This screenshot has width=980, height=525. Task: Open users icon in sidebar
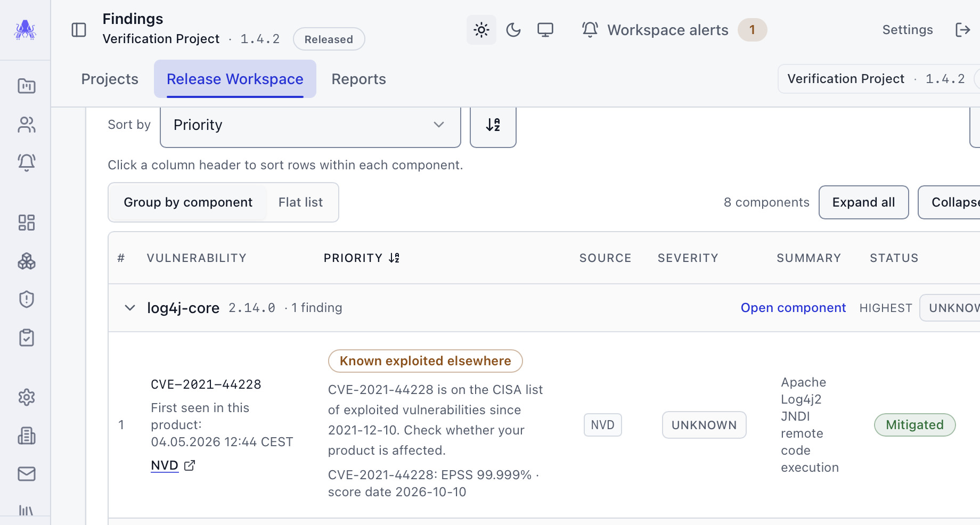pos(27,125)
